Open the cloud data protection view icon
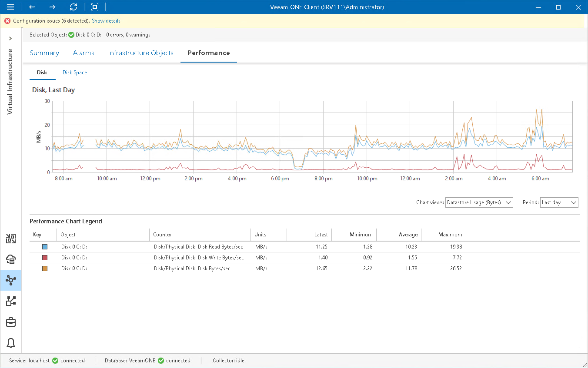 pos(11,259)
